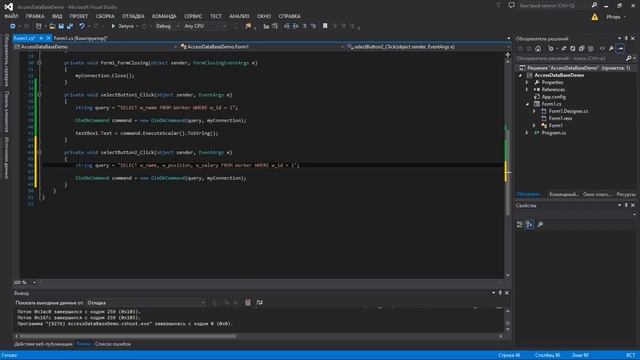Screen dimensions: 640x360
Task: Switch to Действие веб-публикации tab
Action: click(x=43, y=344)
